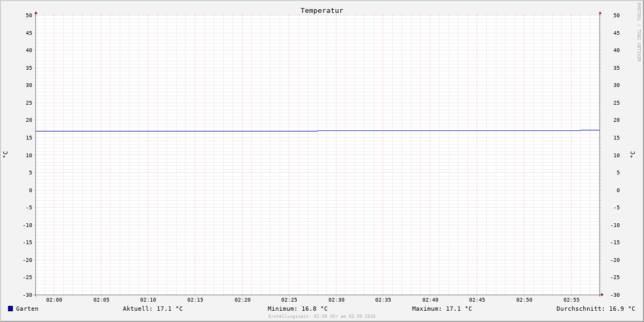Viewport: 644px width, 322px height.
Task: Click the left °C axis unit label
Action: [5, 154]
